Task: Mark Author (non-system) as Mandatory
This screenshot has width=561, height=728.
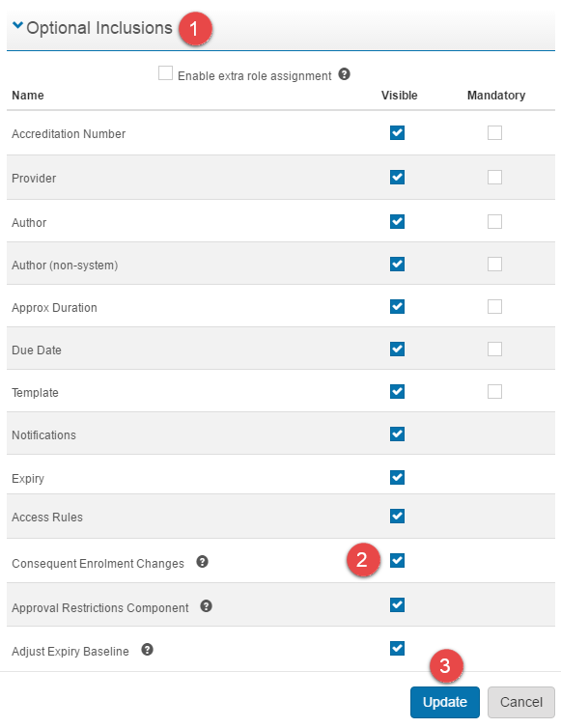Action: pyautogui.click(x=494, y=265)
